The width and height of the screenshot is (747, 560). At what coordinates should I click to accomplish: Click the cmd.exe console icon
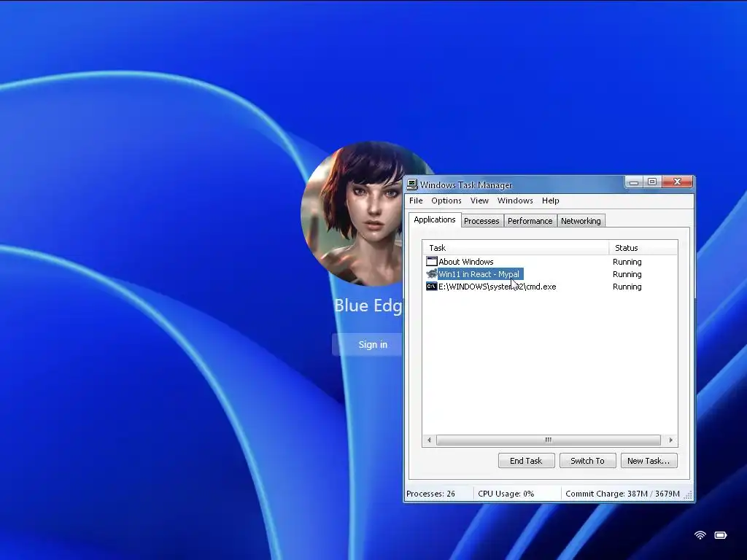point(432,286)
